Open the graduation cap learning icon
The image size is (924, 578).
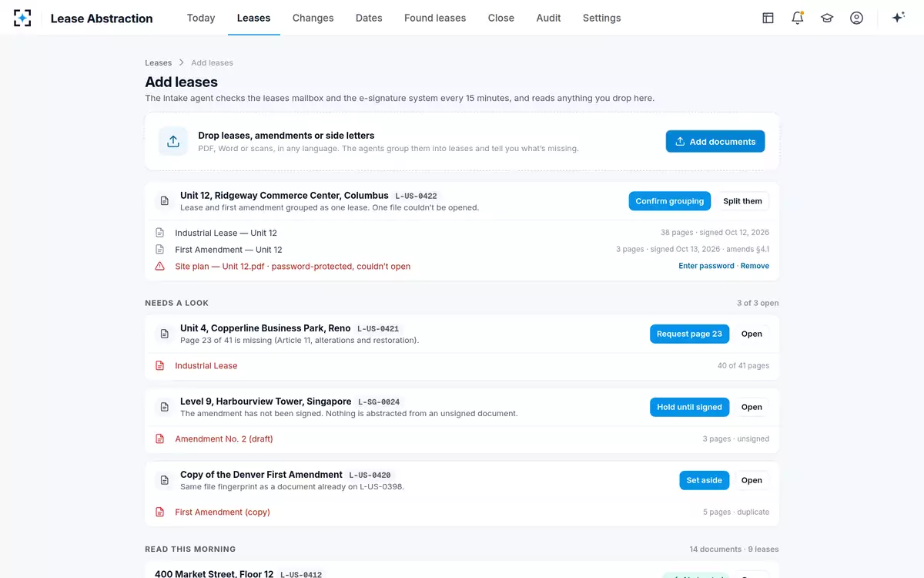(827, 18)
